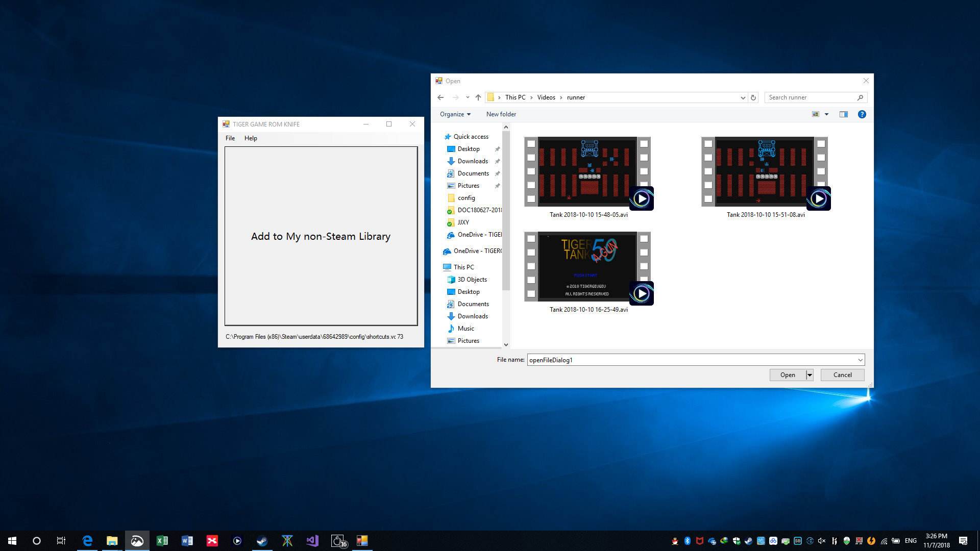This screenshot has height=551, width=980.
Task: Expand the view options dropdown arrow
Action: tap(827, 114)
